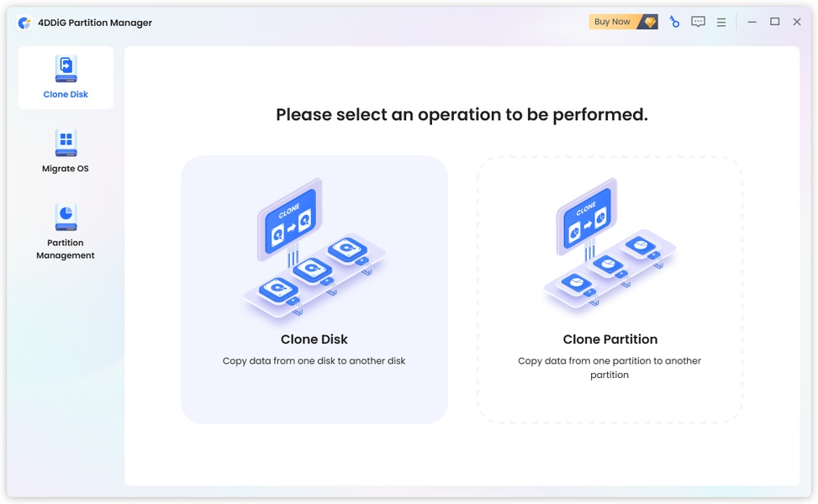Maximize the Partition Manager window
Viewport: 818px width, 504px height.
774,22
